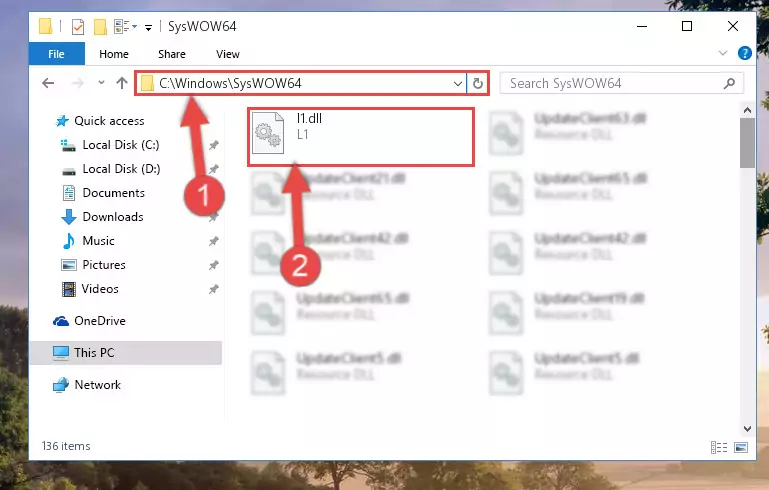
Task: Go up one folder level with the Up arrow
Action: pyautogui.click(x=122, y=83)
